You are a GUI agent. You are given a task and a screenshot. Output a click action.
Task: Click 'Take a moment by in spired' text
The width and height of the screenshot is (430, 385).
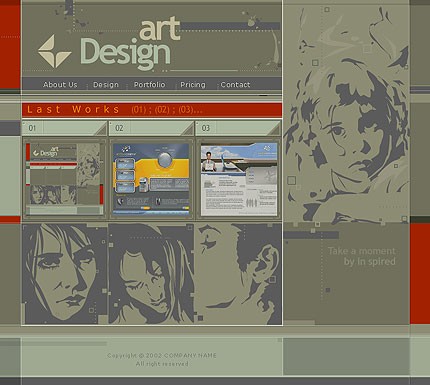362,256
